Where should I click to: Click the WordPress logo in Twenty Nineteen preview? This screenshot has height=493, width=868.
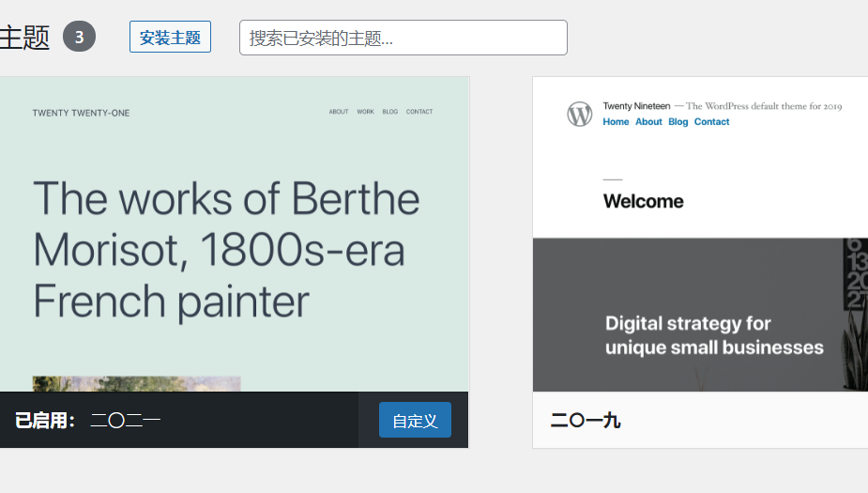click(580, 114)
